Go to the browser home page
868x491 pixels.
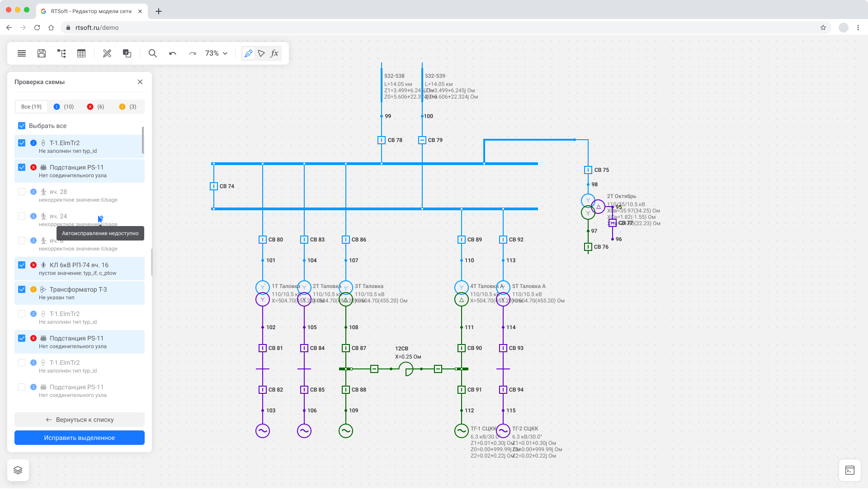click(x=51, y=28)
